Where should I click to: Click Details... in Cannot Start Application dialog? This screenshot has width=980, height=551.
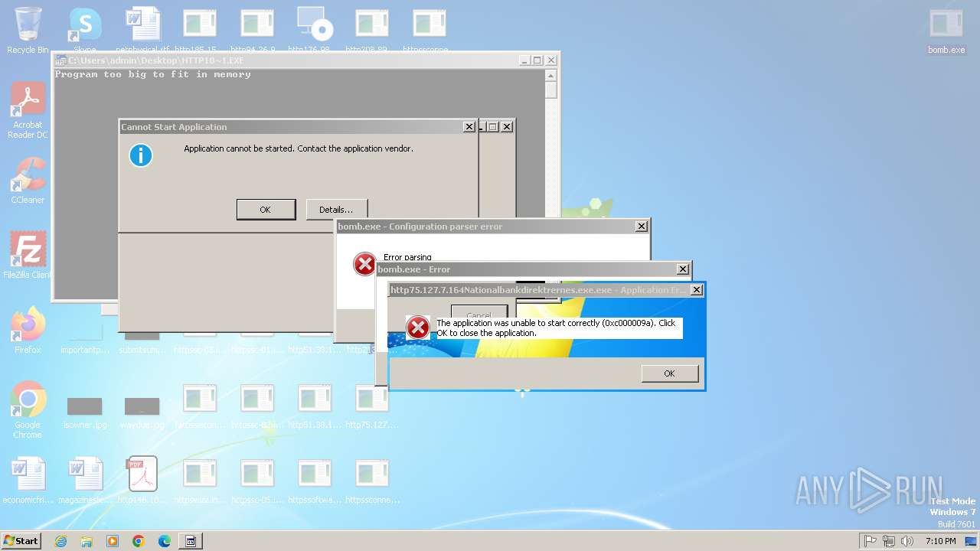(x=336, y=210)
